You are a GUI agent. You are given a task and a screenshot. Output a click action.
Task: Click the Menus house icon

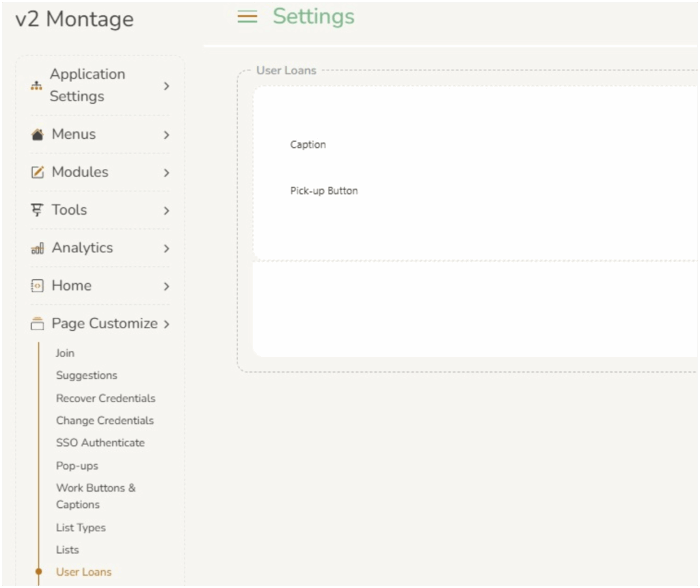click(38, 135)
